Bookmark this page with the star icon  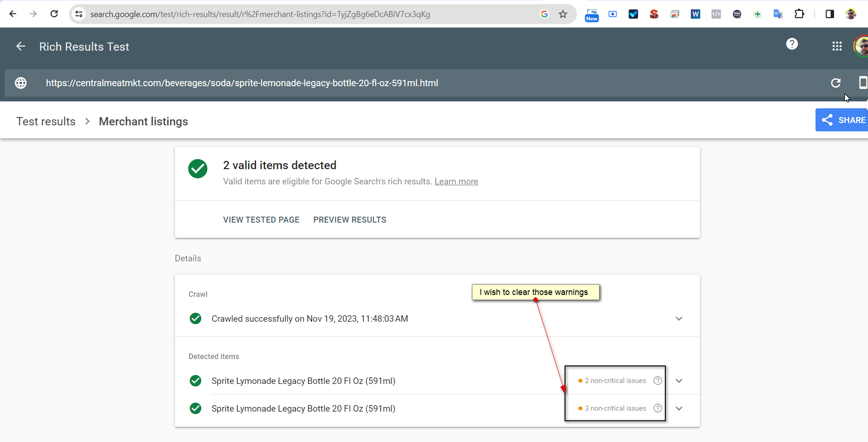point(563,14)
